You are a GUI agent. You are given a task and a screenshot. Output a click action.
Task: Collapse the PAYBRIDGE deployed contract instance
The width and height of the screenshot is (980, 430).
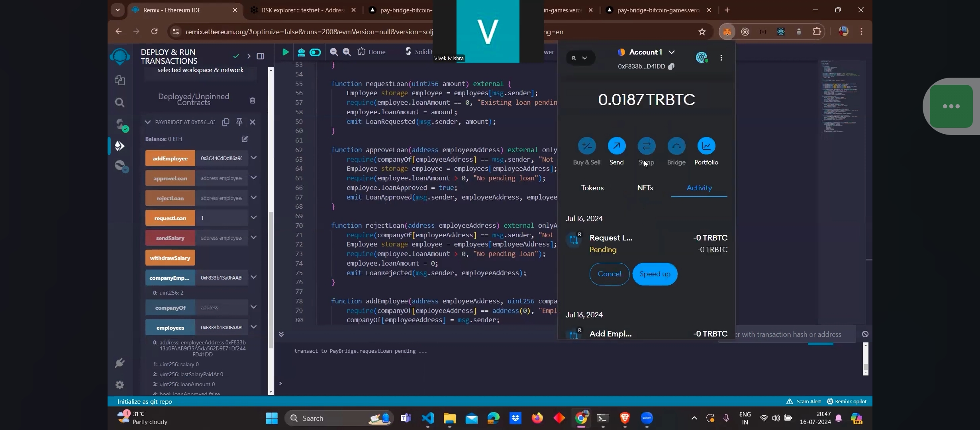click(148, 122)
